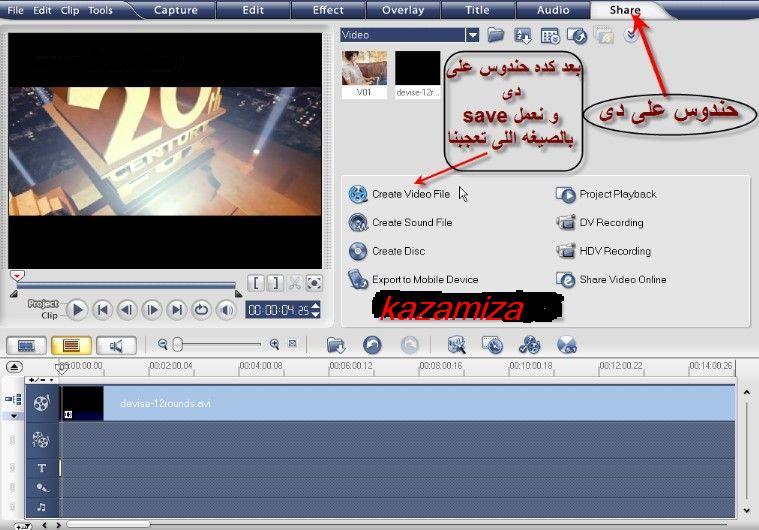Step to previous frame

127,310
